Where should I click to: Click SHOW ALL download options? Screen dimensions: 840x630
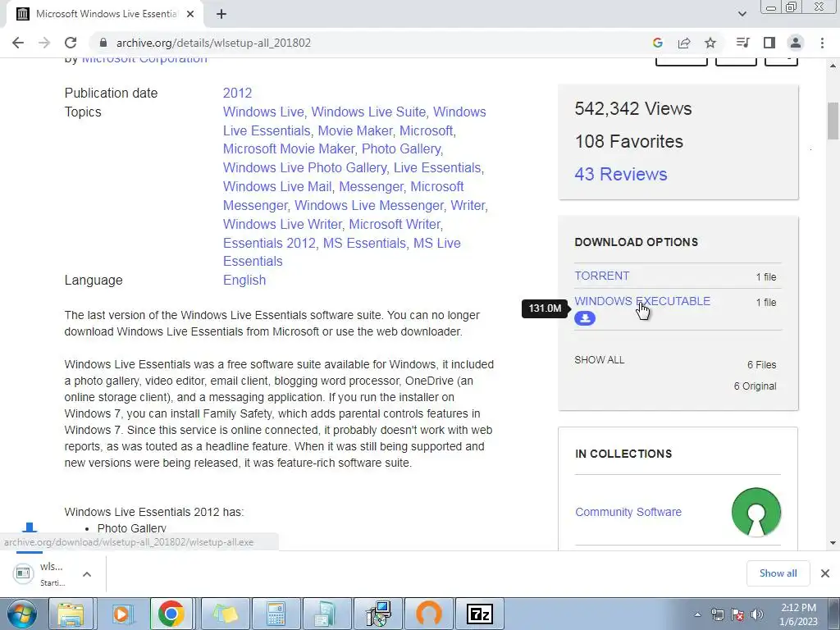(x=600, y=360)
